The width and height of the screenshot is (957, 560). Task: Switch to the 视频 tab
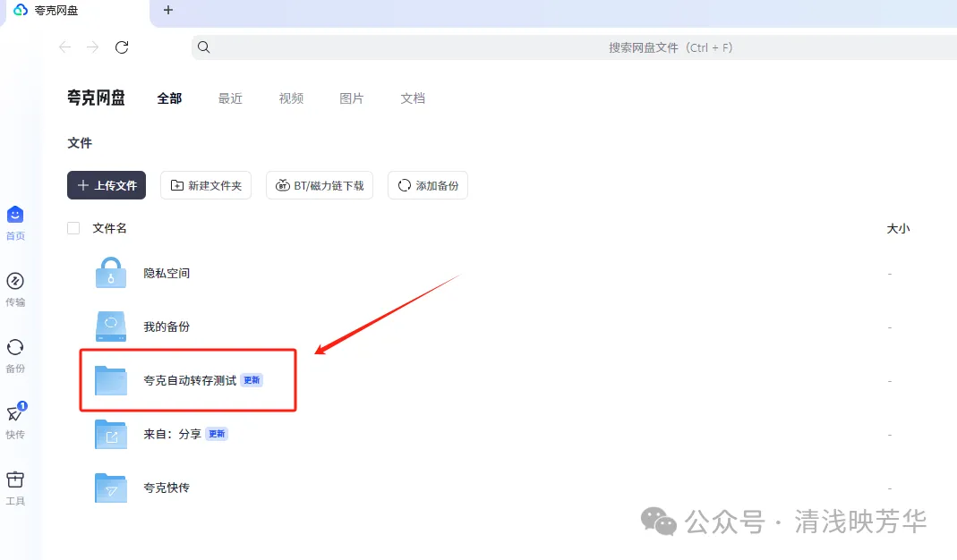(291, 98)
